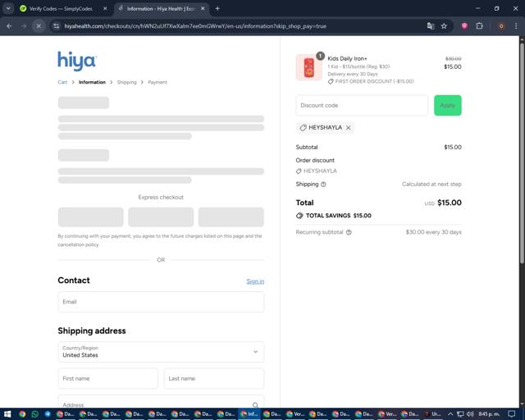Click the TOTAL SAVINGS $15.00 text
The height and width of the screenshot is (420, 525).
click(x=338, y=216)
